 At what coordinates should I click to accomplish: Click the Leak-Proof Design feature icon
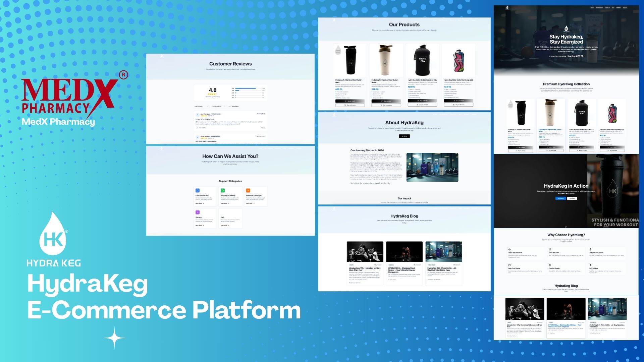tap(509, 265)
